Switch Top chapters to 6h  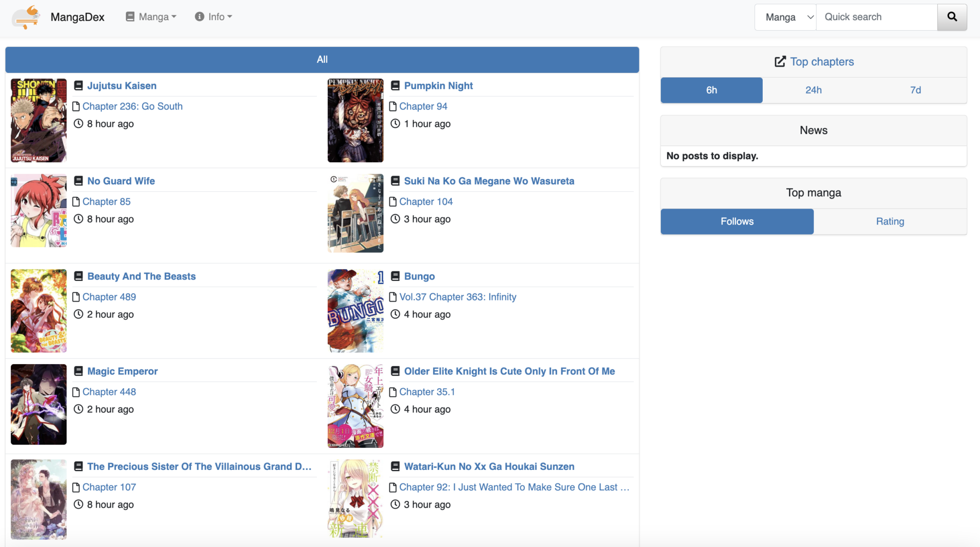(x=712, y=90)
